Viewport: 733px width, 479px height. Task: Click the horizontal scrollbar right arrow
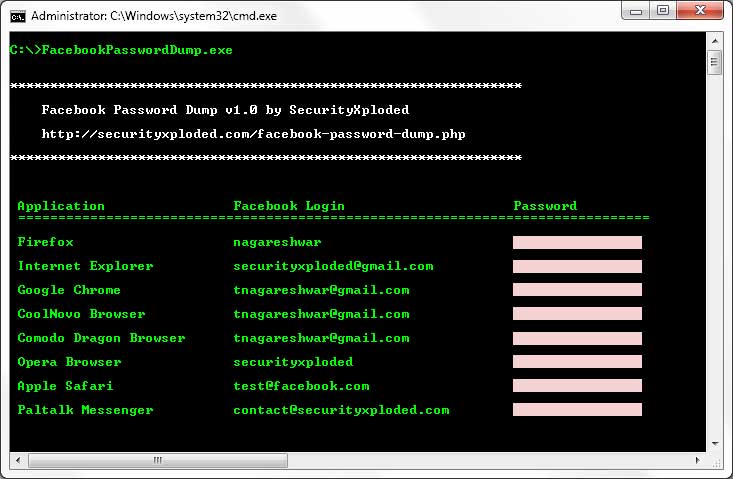697,460
